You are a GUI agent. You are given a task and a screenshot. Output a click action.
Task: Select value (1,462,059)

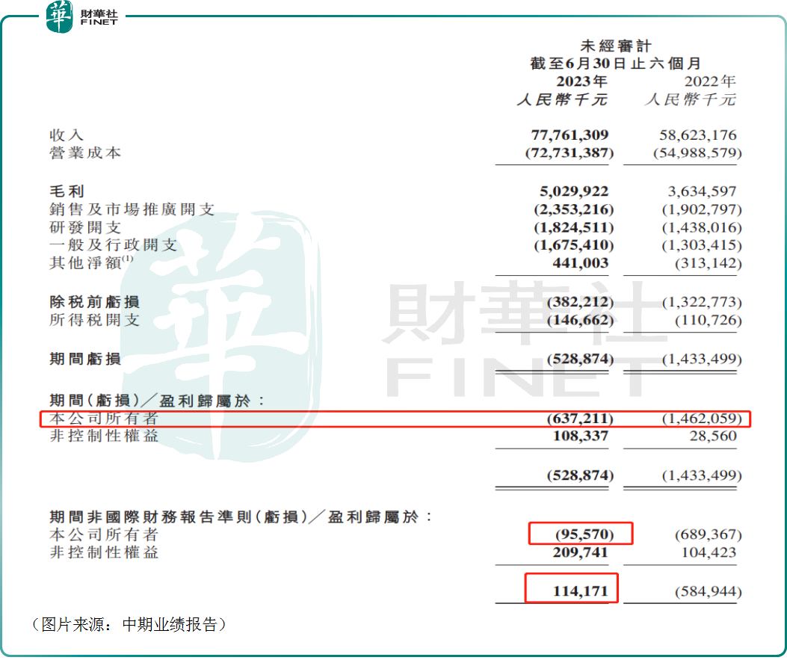pos(702,418)
